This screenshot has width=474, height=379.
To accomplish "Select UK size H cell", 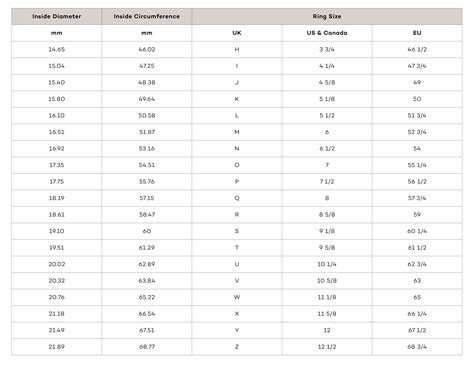I will [237, 50].
